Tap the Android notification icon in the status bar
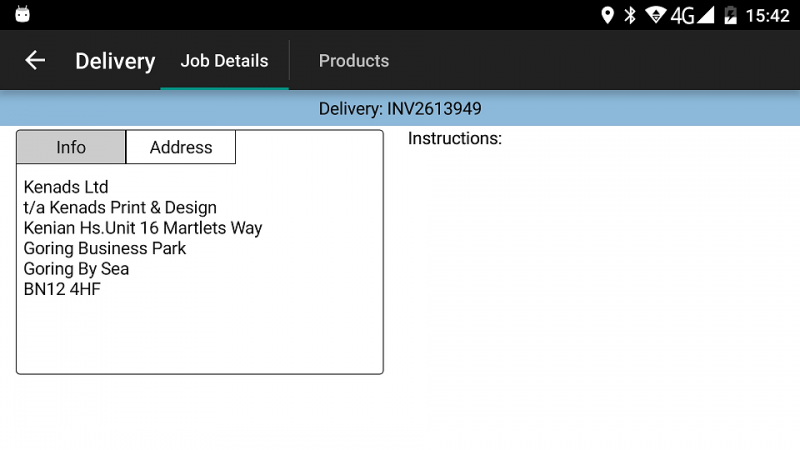Screen dimensions: 800x450 click(x=22, y=14)
